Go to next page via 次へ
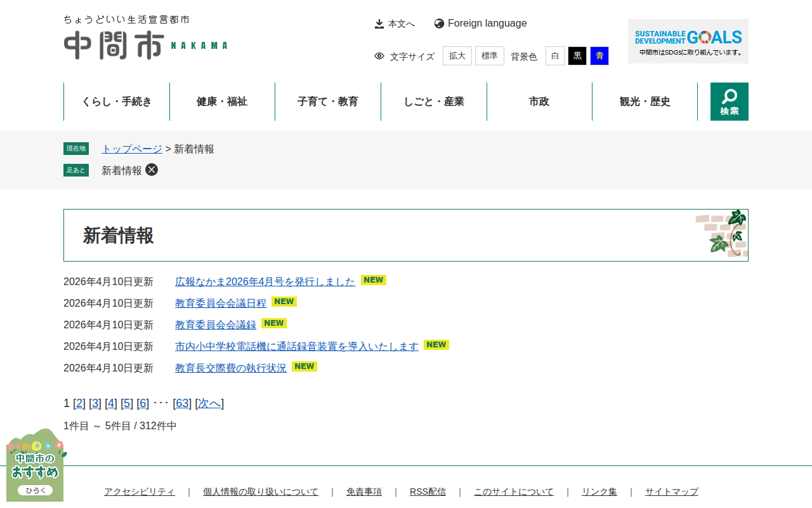 click(x=209, y=403)
